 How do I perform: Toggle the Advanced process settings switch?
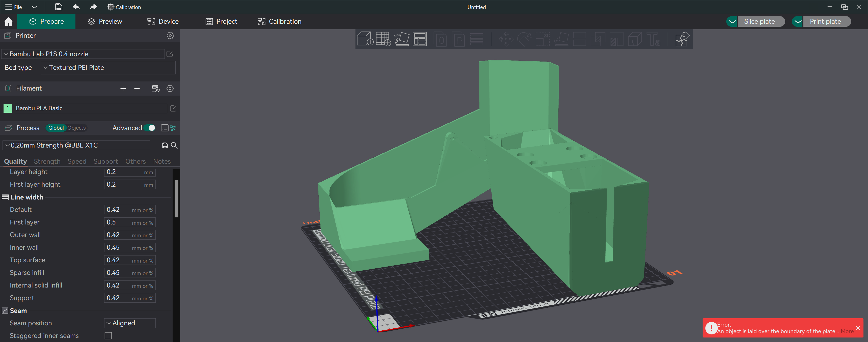tap(150, 128)
